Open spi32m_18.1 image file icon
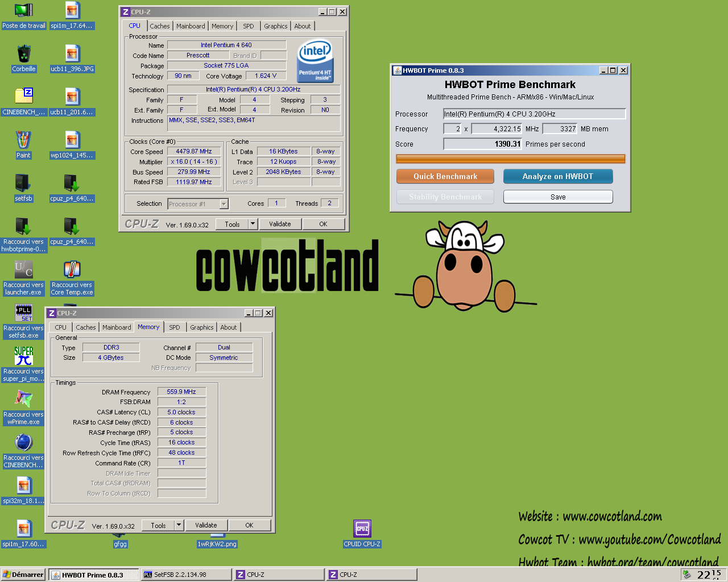Viewport: 728px width, 582px height. coord(23,490)
